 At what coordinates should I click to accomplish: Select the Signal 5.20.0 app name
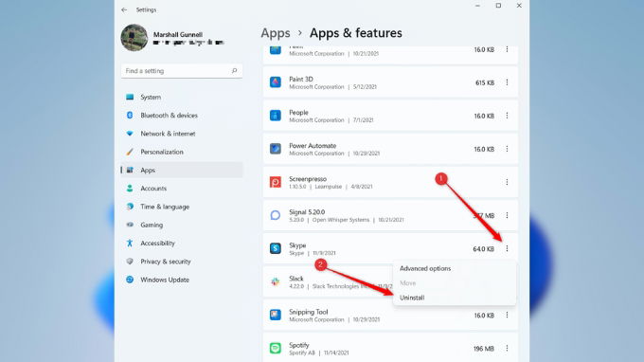tap(307, 212)
